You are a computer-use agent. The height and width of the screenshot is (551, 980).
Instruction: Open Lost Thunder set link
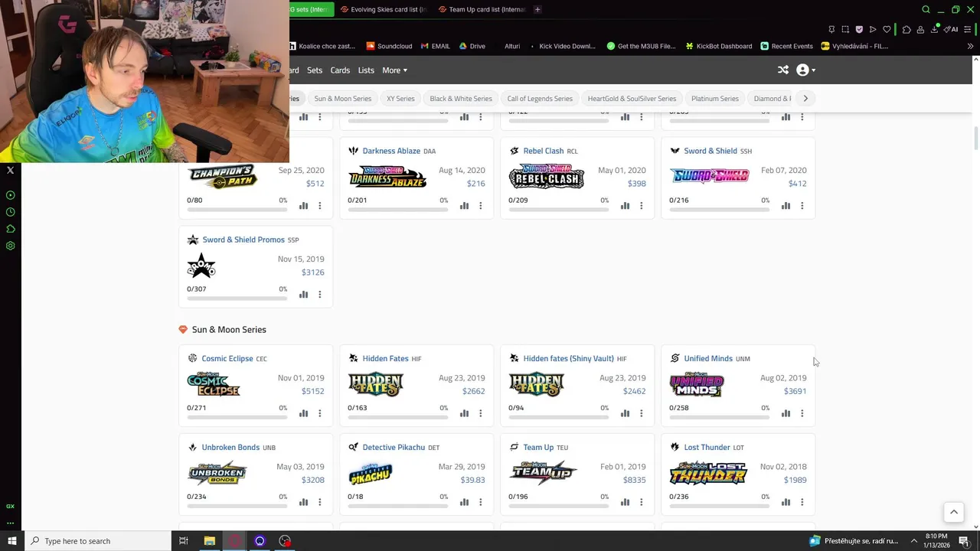707,448
